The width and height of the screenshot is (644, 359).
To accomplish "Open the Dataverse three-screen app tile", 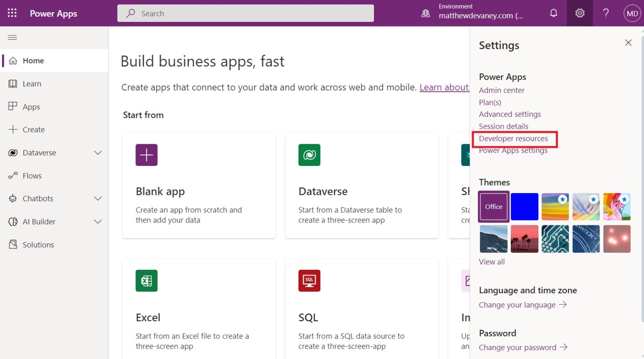I will [361, 185].
